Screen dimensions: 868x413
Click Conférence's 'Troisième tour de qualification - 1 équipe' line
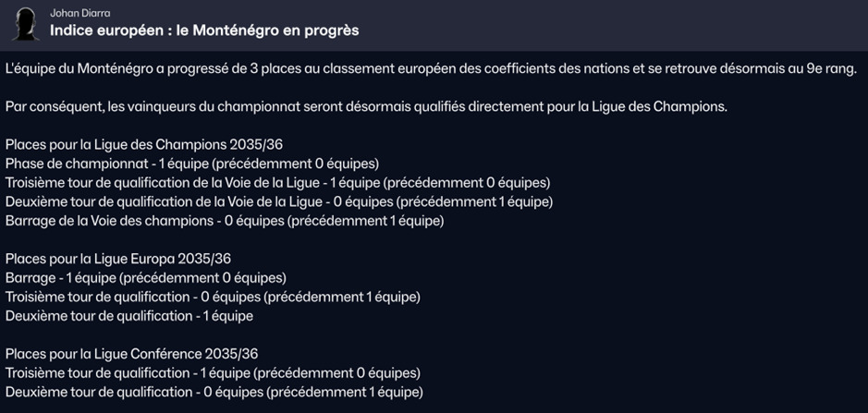point(213,373)
